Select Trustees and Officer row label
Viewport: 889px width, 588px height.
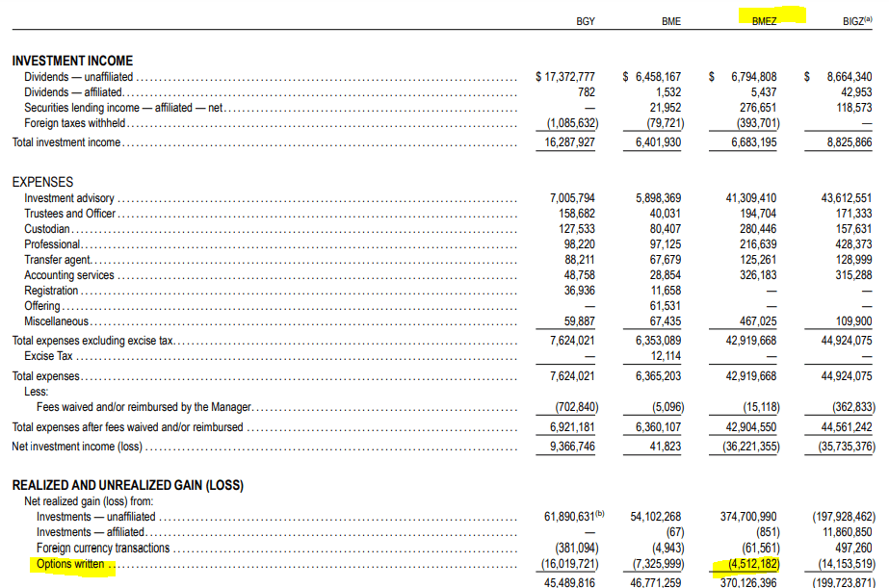(x=69, y=213)
